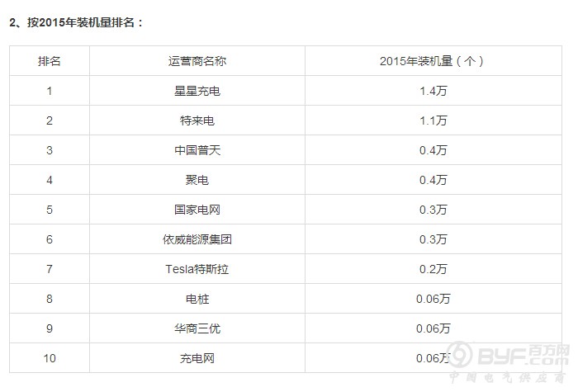Select the 排名 column header
The height and width of the screenshot is (392, 578).
pyautogui.click(x=50, y=61)
